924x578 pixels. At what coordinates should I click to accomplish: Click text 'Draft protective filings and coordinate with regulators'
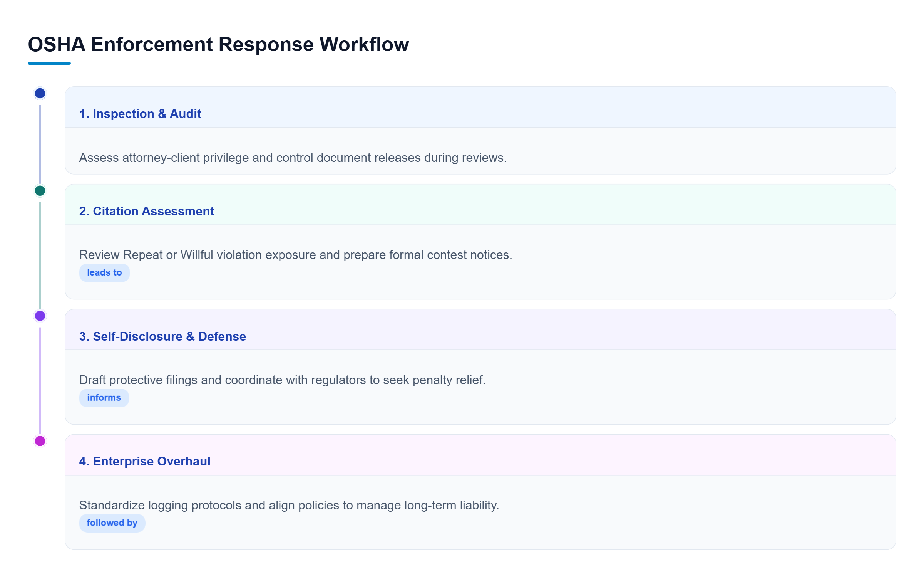(x=223, y=380)
